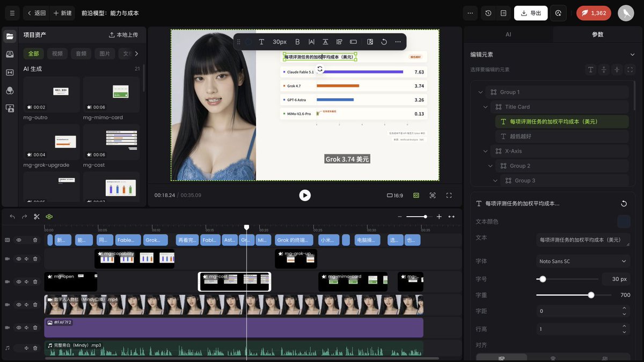The image size is (644, 362).
Task: Select the scissors split tool in timeline
Action: [36, 217]
